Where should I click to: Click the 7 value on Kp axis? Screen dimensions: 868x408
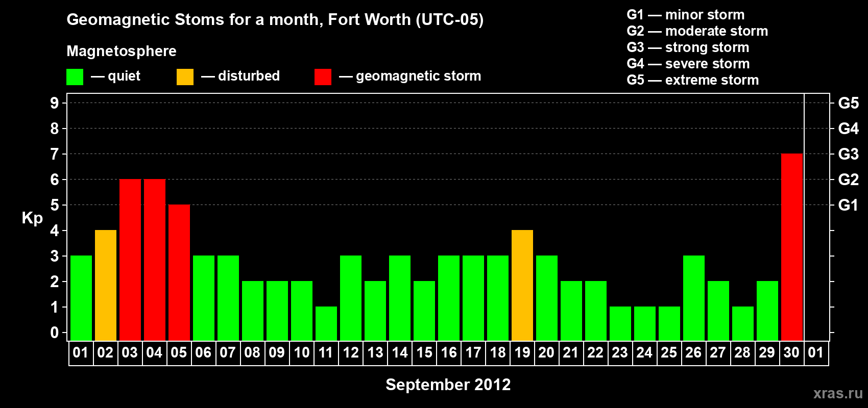tap(55, 154)
